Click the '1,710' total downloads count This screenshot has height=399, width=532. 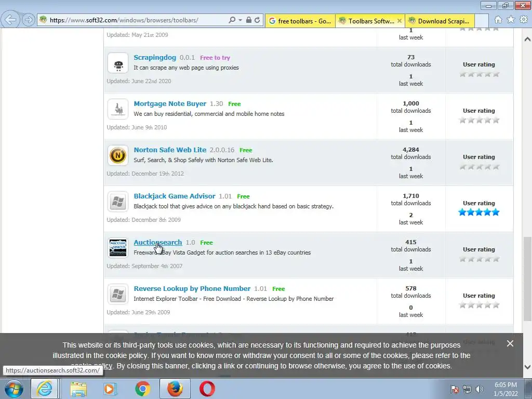point(411,196)
